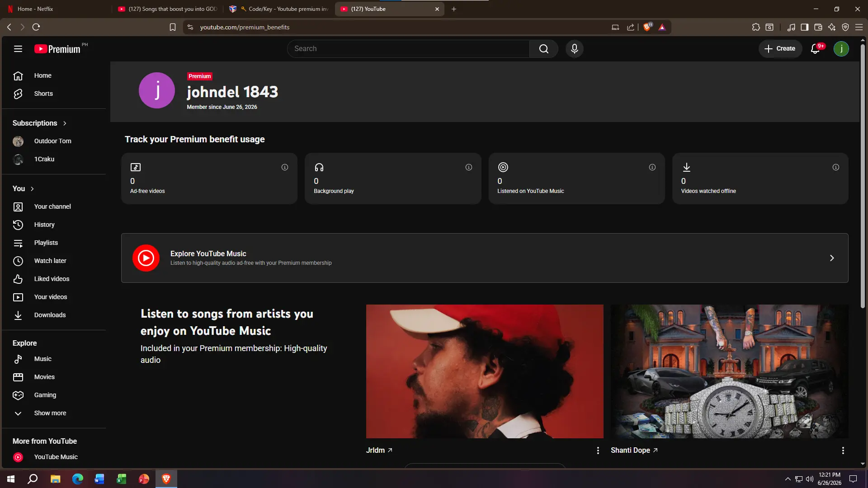Go back to previous page
Viewport: 868px width, 488px height.
9,27
